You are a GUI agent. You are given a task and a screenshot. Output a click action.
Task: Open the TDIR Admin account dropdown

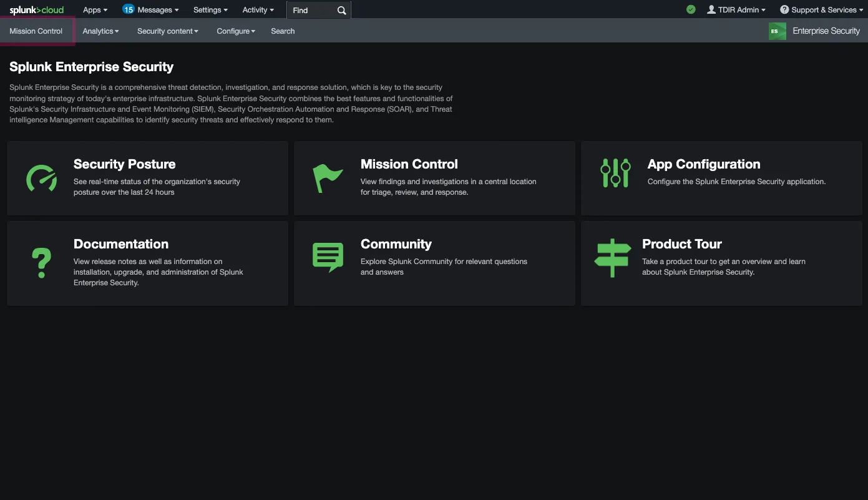pyautogui.click(x=736, y=9)
